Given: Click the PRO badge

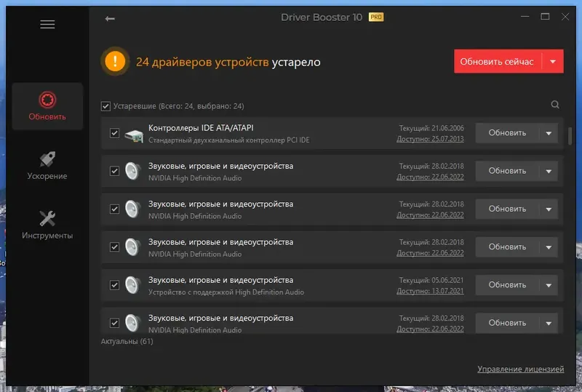Looking at the screenshot, I should [376, 17].
